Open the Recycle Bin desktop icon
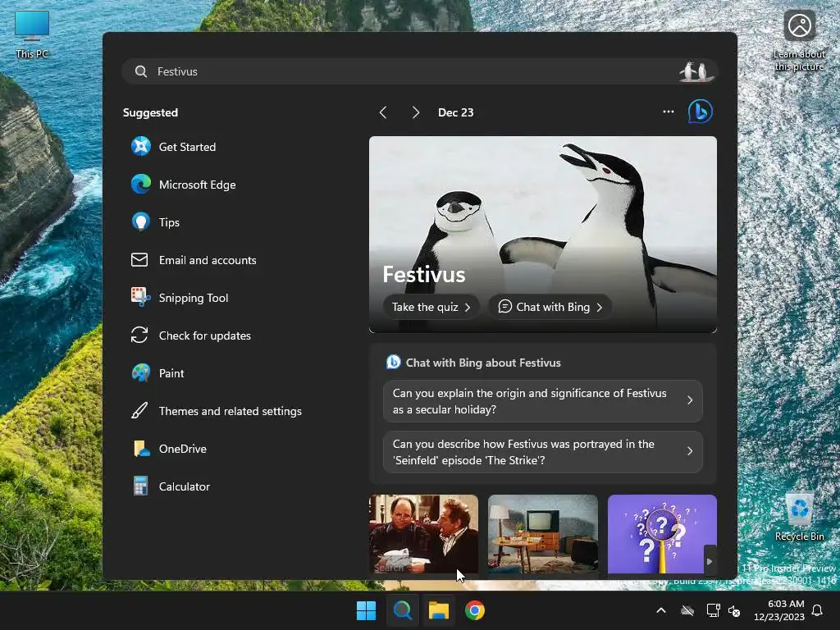Screen dimensions: 840x630 point(799,517)
